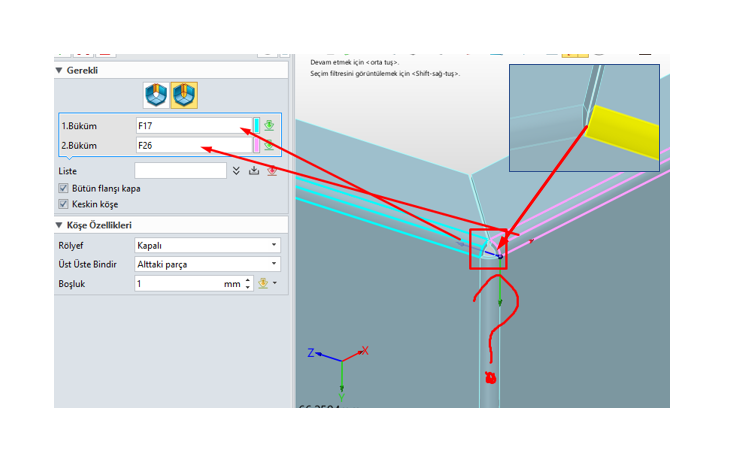Open the Rölyef dropdown showing Kapalı
The width and height of the screenshot is (744, 464).
point(207,245)
